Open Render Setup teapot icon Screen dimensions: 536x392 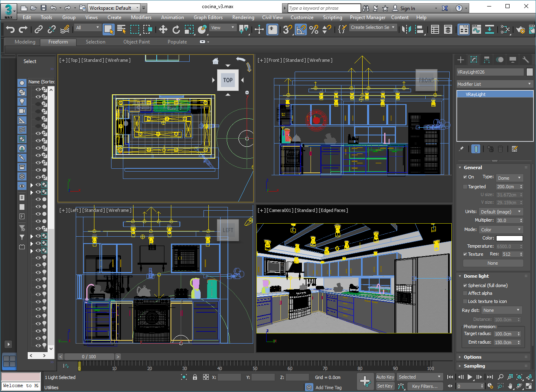(x=521, y=29)
